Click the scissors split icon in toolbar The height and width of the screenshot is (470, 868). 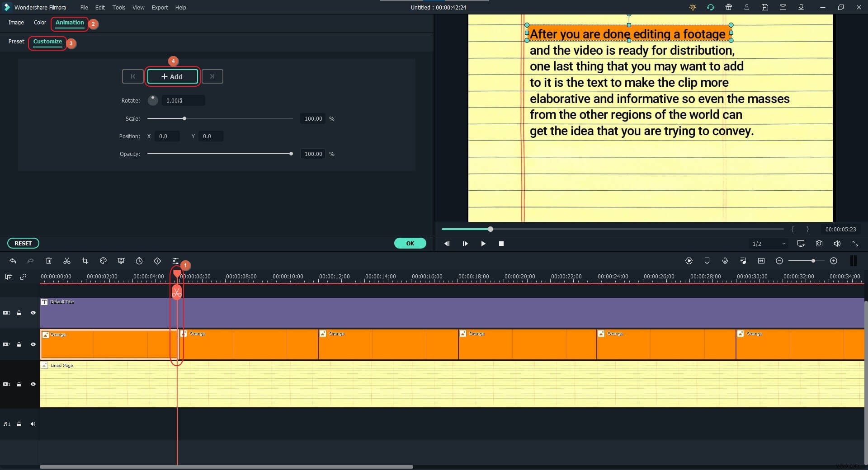tap(67, 261)
